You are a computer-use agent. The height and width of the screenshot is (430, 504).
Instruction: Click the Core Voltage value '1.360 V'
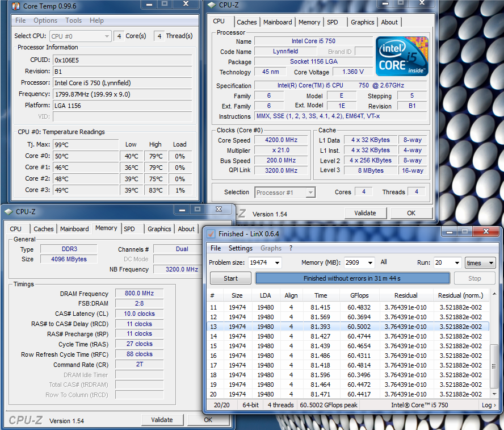[352, 72]
